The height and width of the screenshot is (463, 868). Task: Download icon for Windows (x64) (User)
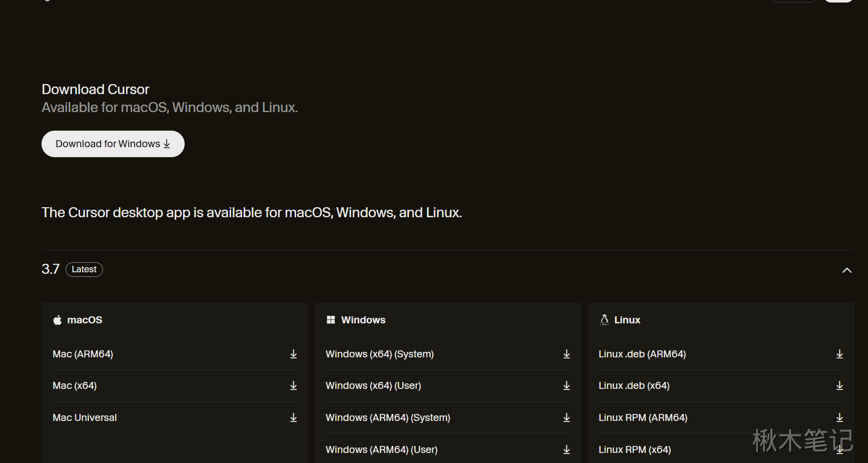click(x=567, y=386)
